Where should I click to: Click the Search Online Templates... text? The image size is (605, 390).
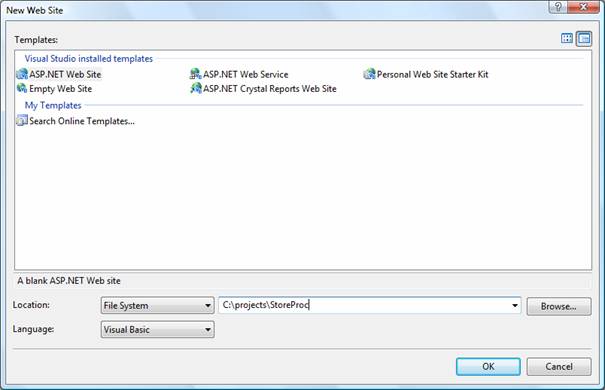[x=82, y=121]
